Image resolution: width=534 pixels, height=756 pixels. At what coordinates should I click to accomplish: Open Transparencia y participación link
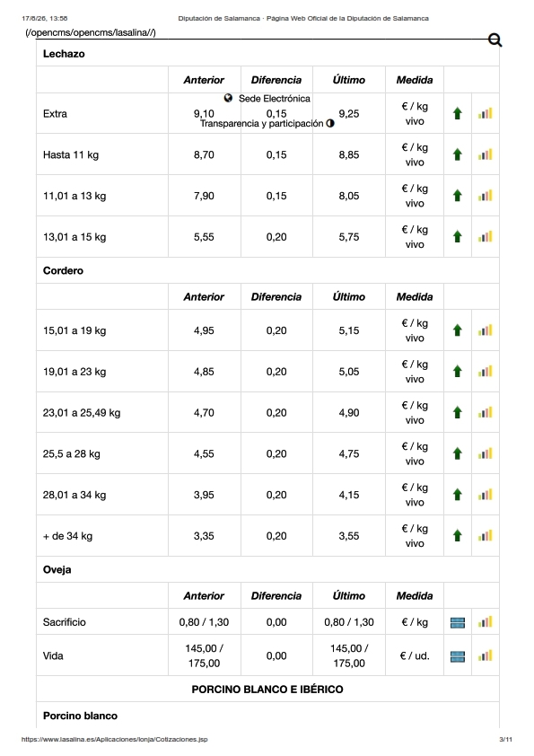(x=262, y=123)
